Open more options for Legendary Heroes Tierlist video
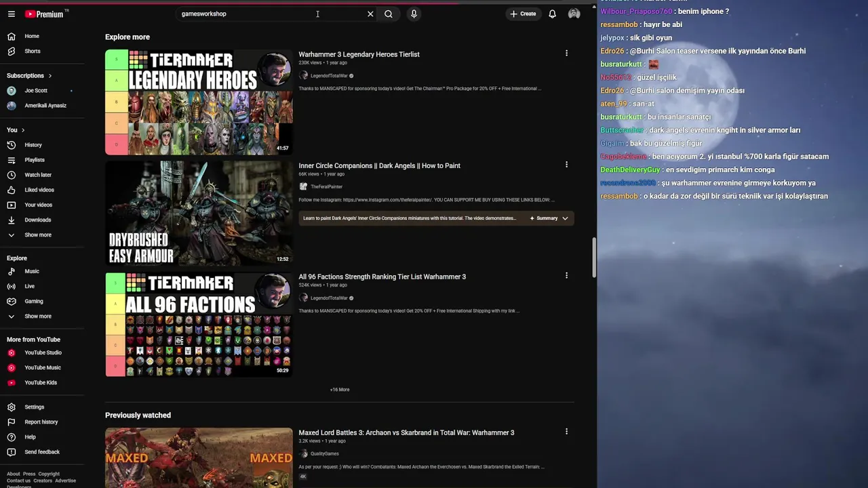This screenshot has width=868, height=488. (x=566, y=53)
